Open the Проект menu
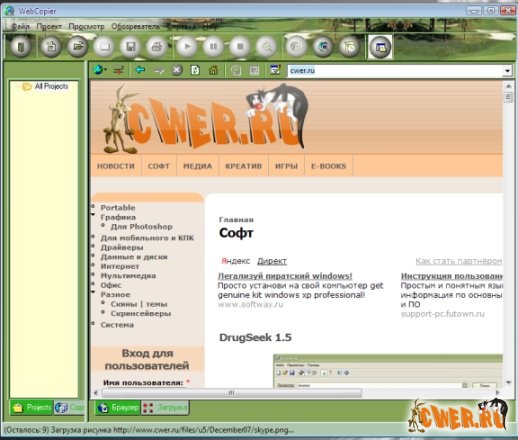Image resolution: width=518 pixels, height=440 pixels. pyautogui.click(x=49, y=26)
